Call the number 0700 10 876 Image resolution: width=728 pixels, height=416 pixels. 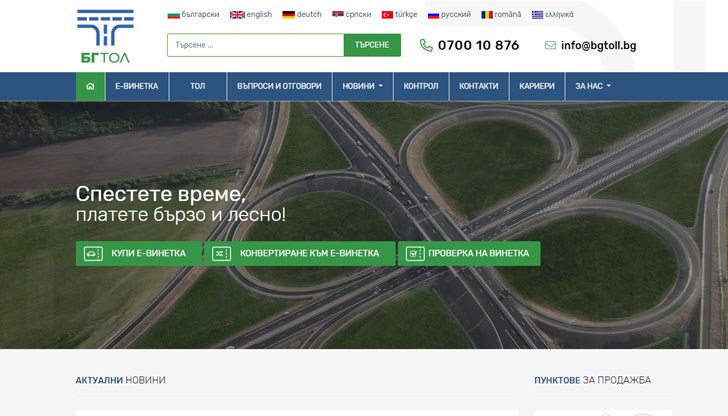pos(478,45)
